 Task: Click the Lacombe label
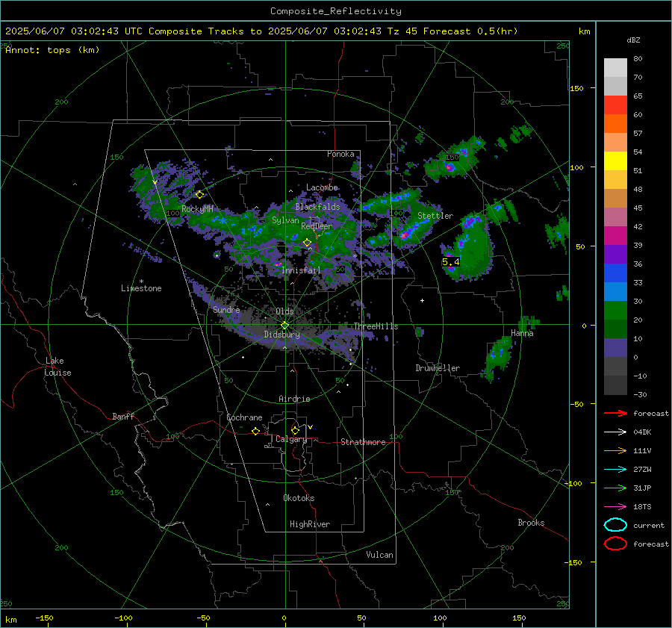[322, 187]
